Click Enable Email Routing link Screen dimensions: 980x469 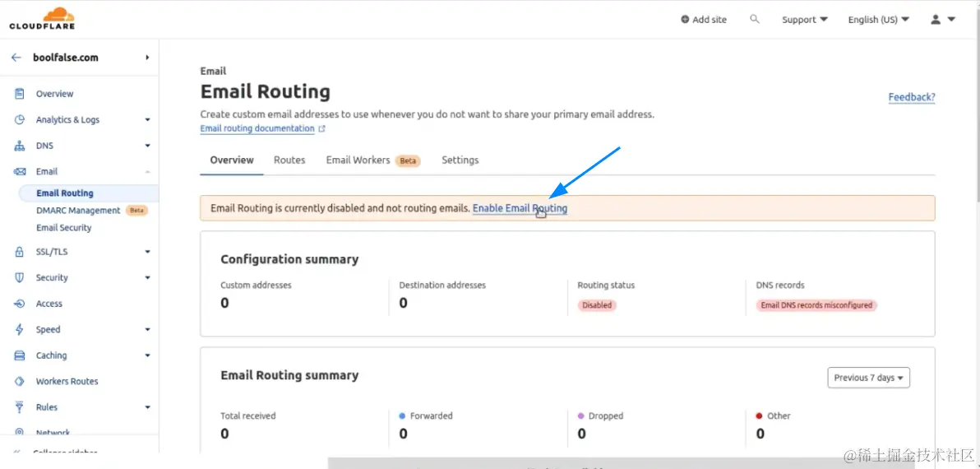pos(520,208)
